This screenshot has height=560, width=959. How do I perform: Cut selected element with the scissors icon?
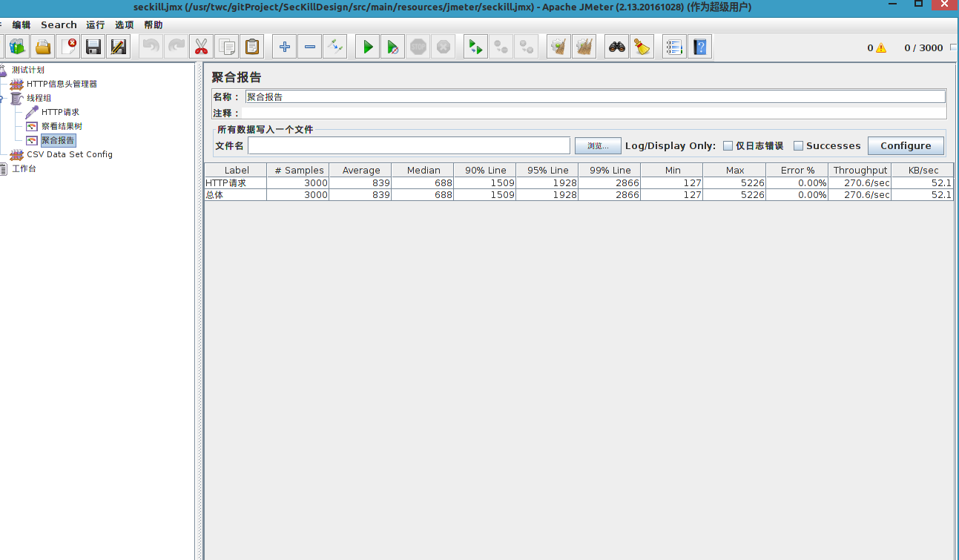tap(201, 46)
